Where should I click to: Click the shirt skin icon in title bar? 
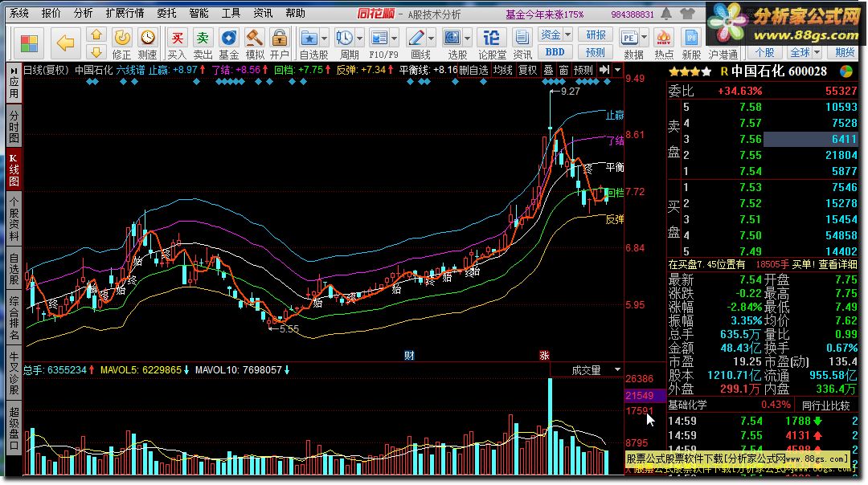687,14
